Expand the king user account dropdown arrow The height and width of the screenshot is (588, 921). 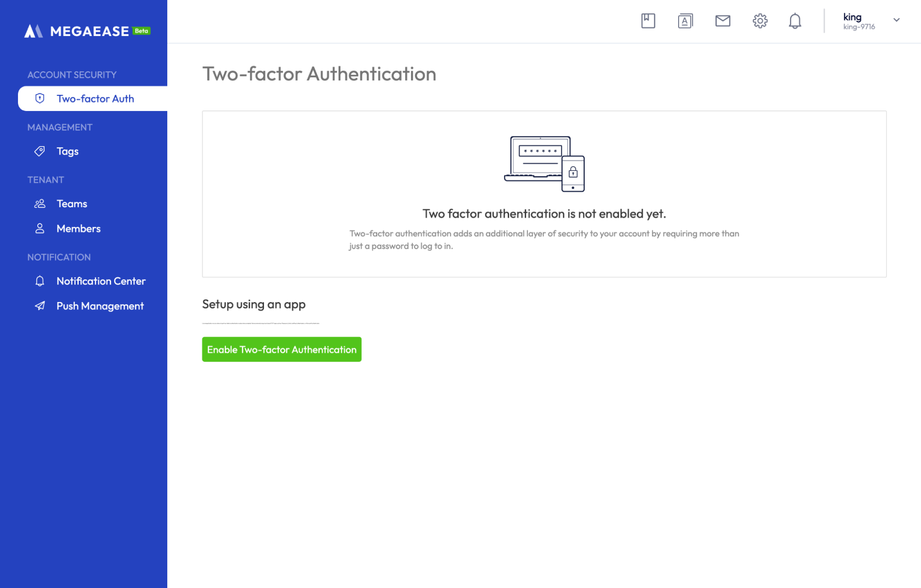[896, 20]
